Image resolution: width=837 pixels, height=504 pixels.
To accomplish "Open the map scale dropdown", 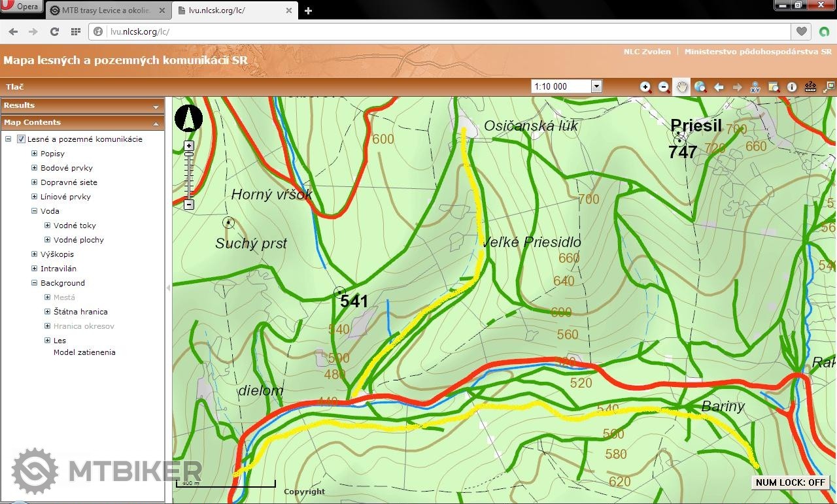I will [x=596, y=86].
